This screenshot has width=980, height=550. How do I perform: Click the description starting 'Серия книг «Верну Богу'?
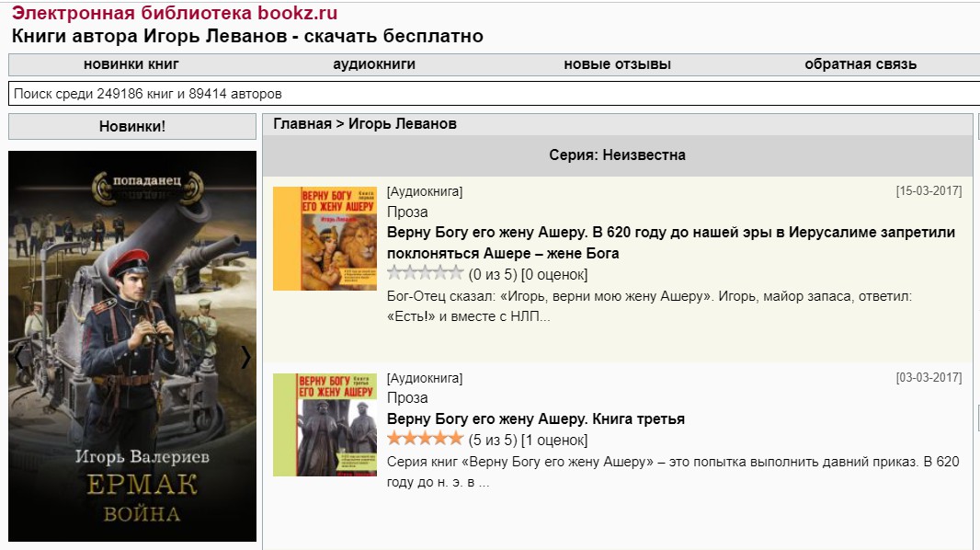click(x=673, y=472)
